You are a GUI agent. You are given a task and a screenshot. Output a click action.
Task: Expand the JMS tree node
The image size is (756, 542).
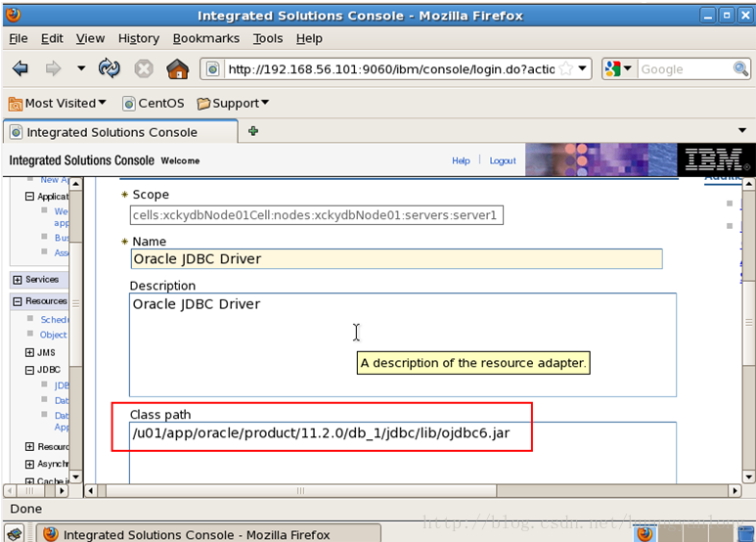(x=29, y=352)
